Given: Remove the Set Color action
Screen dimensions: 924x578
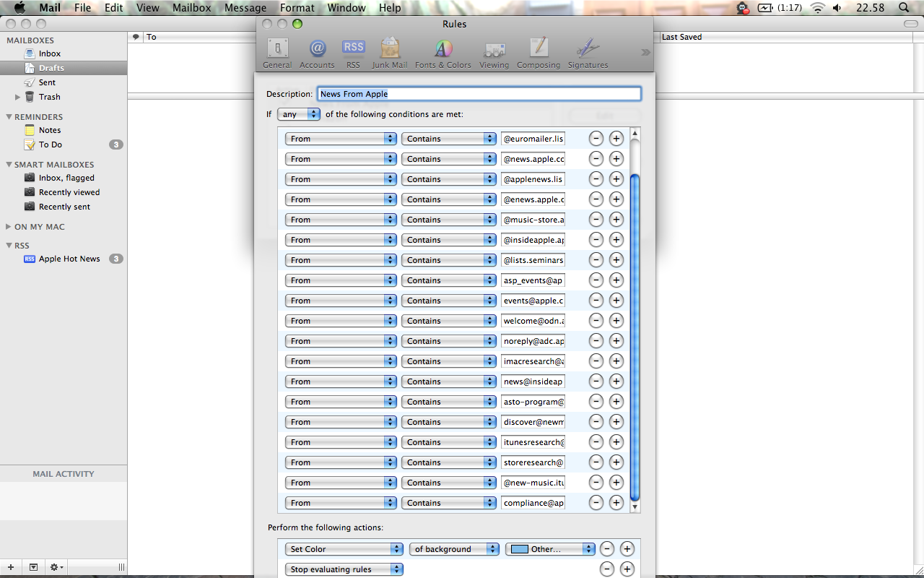Looking at the screenshot, I should pos(607,549).
